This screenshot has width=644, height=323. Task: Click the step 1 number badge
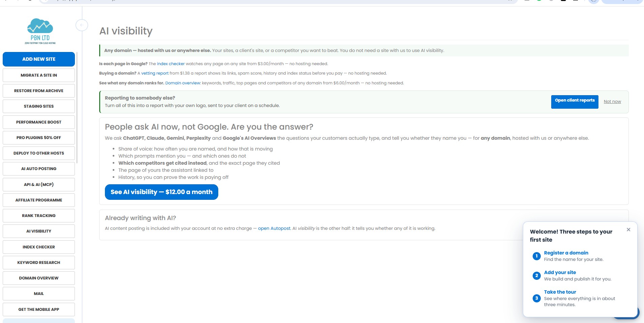point(536,256)
